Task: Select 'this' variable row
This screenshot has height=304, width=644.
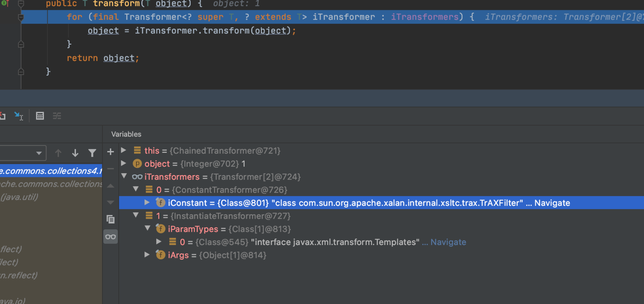Action: [x=381, y=151]
